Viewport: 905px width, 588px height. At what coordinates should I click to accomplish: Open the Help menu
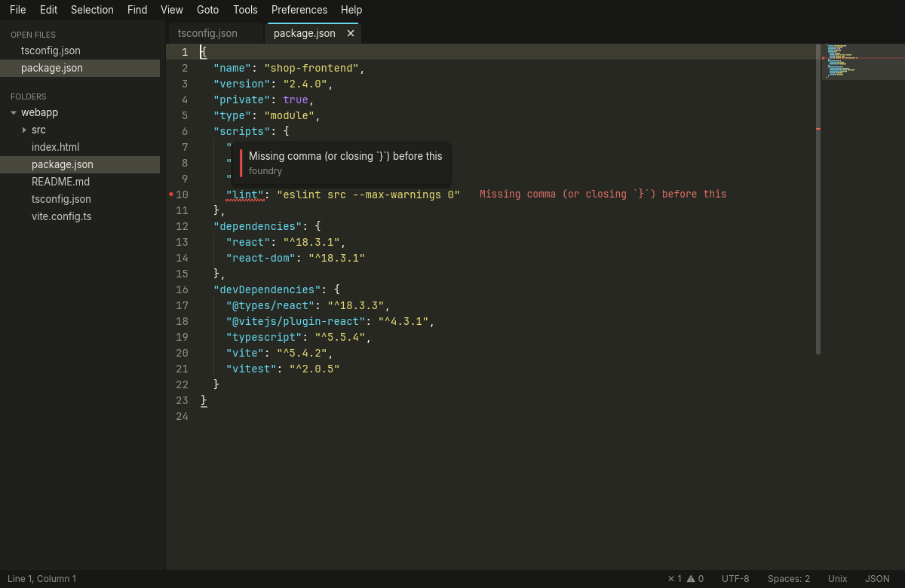tap(351, 10)
